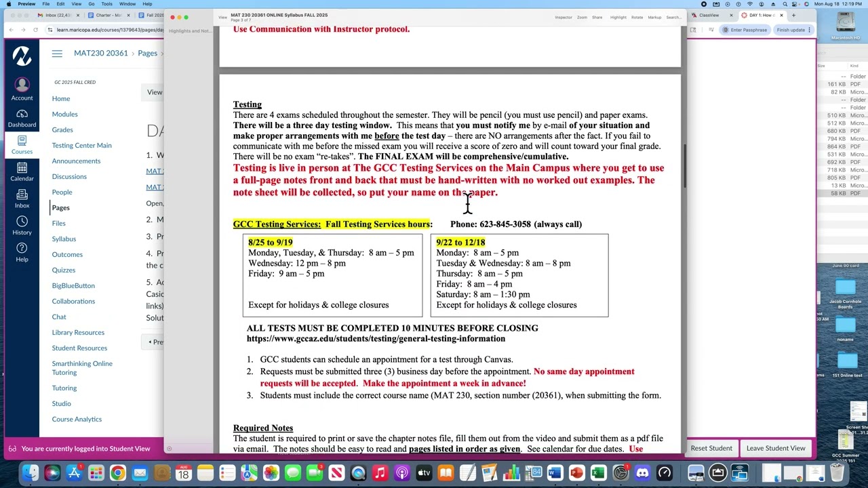This screenshot has width=868, height=488.
Task: Open Messages in the Dock
Action: pyautogui.click(x=293, y=473)
